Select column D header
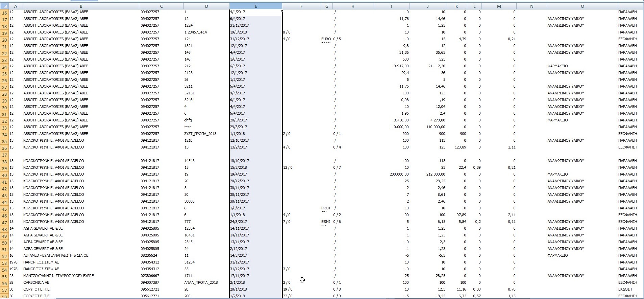Image resolution: width=644 pixels, height=299 pixels. click(206, 6)
